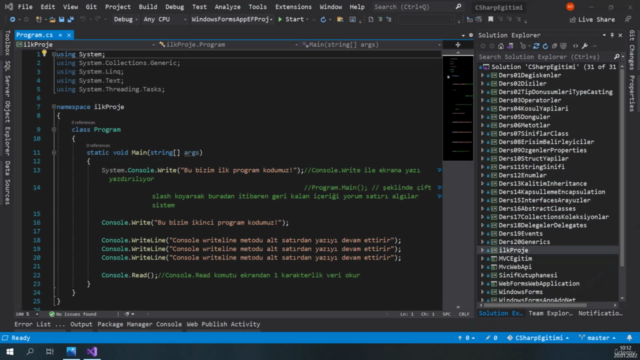This screenshot has width=640, height=360.
Task: Collapse the class Program code block
Action: tap(54, 130)
